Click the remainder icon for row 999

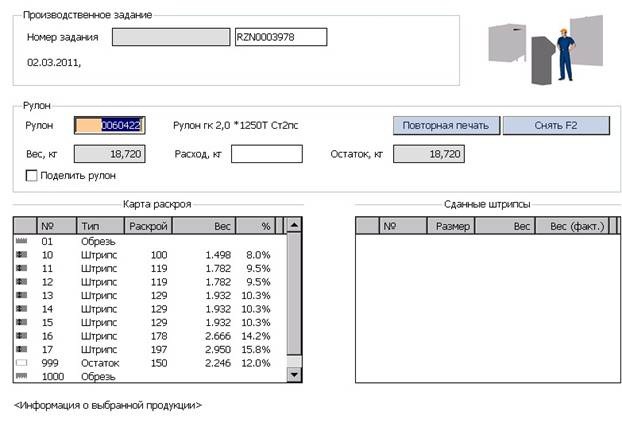22,363
